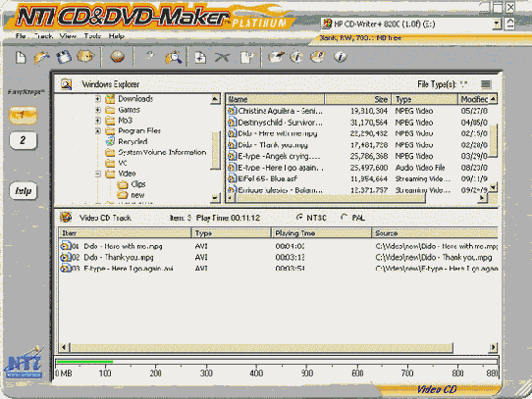Click the Open file toolbar icon
The height and width of the screenshot is (399, 532).
pos(41,57)
